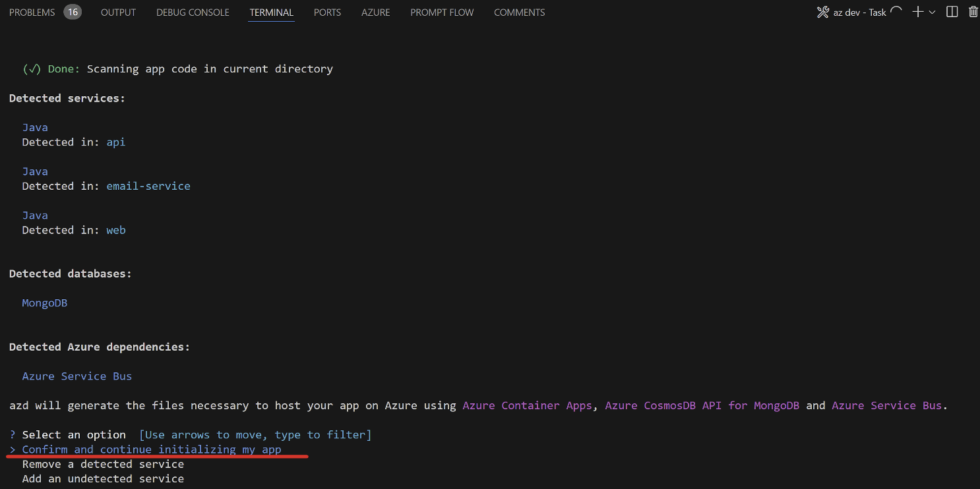Image resolution: width=980 pixels, height=489 pixels.
Task: Select the 'az dev - Task' terminal label
Action: point(859,13)
